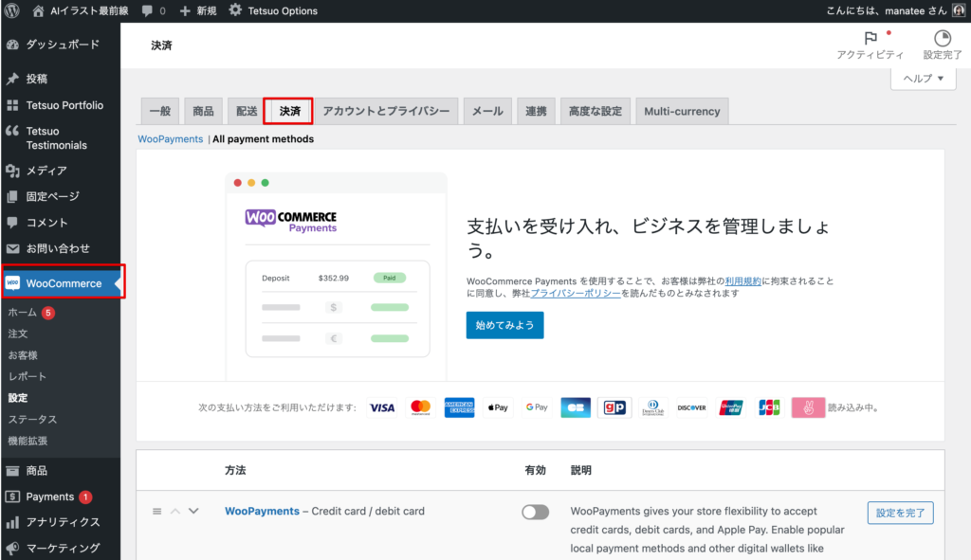Switch to the Multi-currency tab
The image size is (971, 560).
(x=682, y=111)
